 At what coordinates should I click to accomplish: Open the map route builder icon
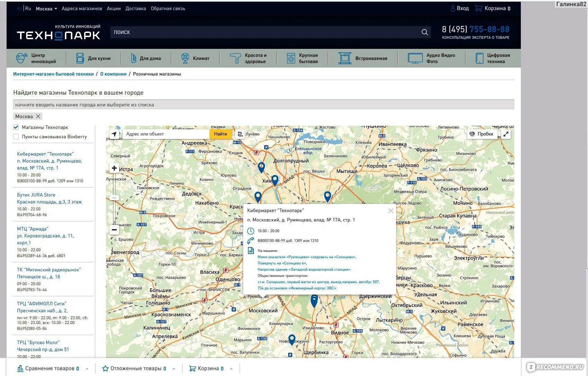coord(240,134)
